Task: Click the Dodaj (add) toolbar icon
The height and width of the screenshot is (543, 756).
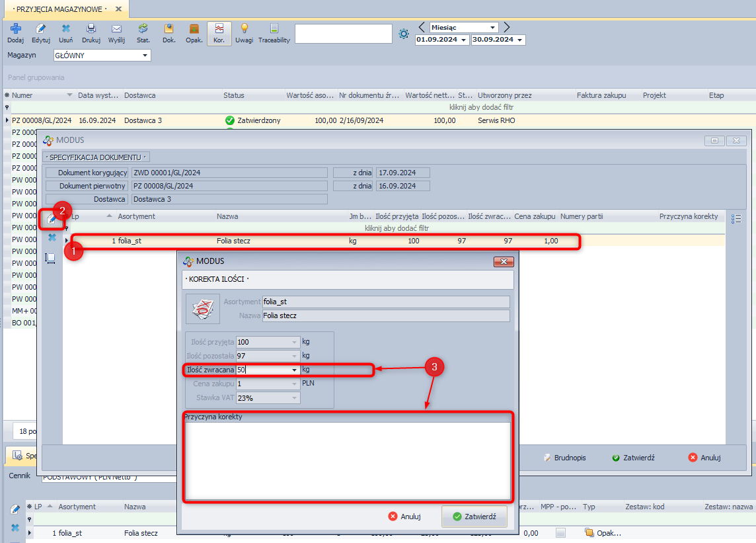Action: (15, 32)
